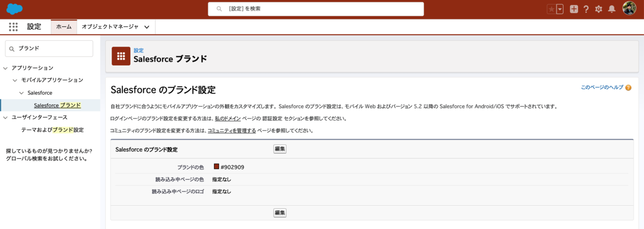
Task: Click the Salesforce のブランド設定 page heading
Action: [163, 90]
